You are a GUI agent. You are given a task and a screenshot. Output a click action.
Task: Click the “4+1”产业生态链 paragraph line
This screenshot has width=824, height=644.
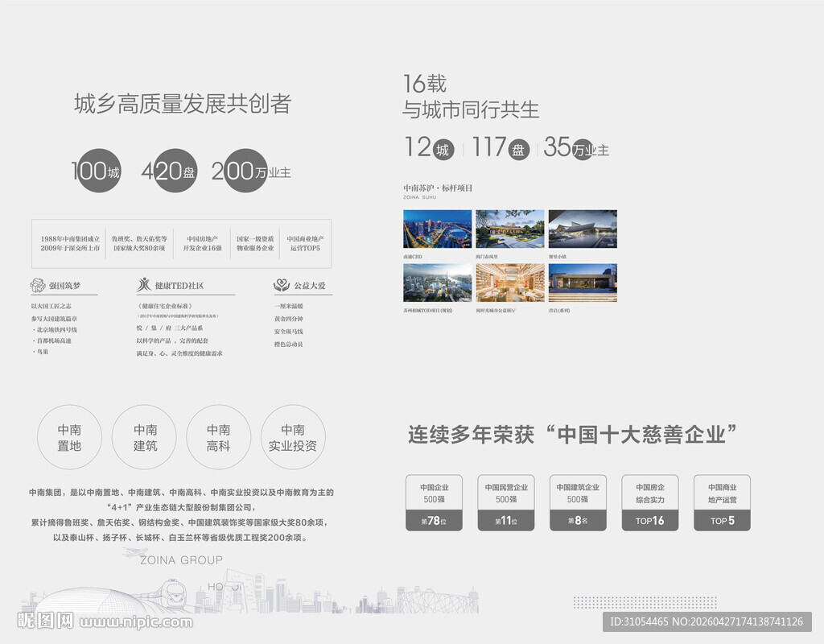tap(181, 507)
